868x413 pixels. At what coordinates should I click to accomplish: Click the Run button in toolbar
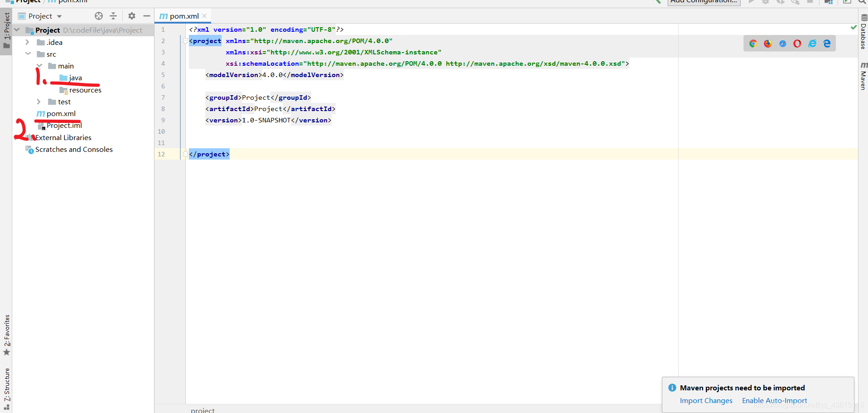click(x=752, y=2)
